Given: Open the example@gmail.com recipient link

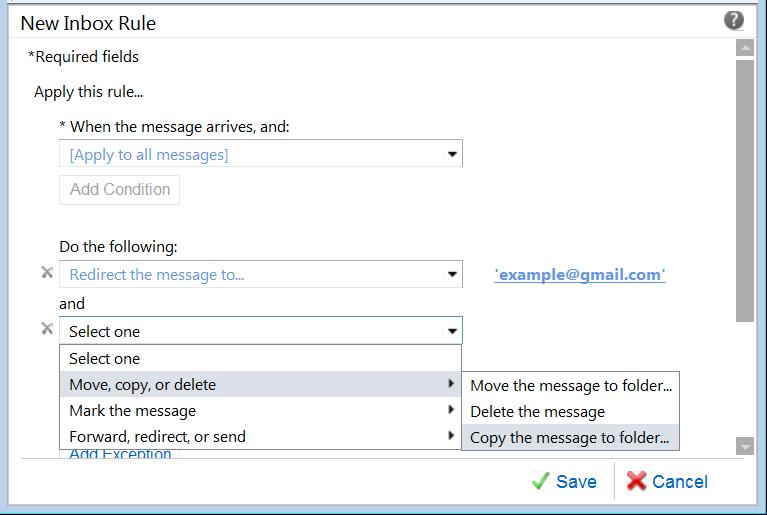Looking at the screenshot, I should [580, 274].
